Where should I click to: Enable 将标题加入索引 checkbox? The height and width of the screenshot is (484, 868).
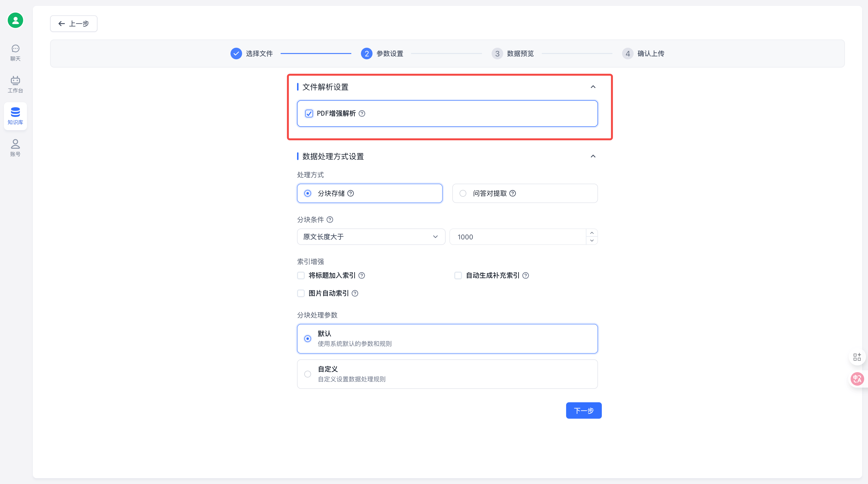(x=301, y=276)
